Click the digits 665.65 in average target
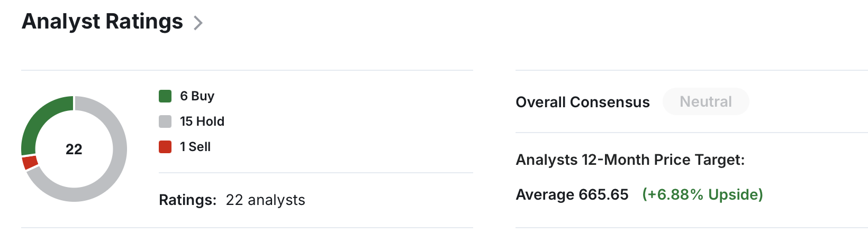 point(604,194)
